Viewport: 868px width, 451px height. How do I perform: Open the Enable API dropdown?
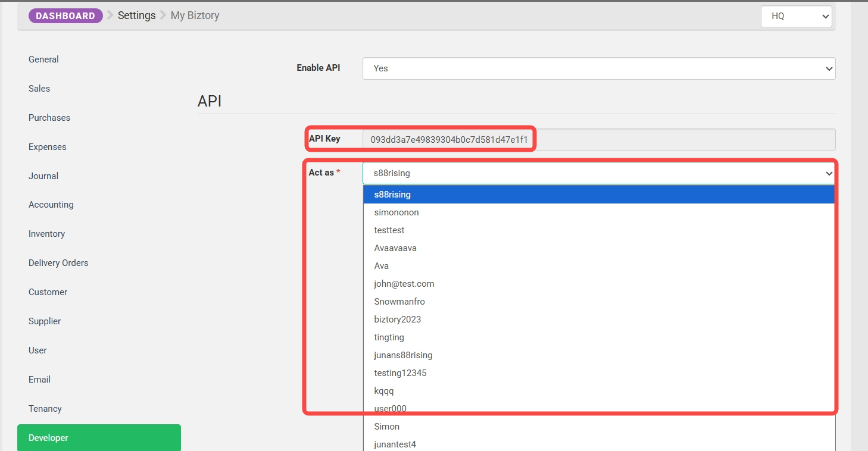(x=599, y=68)
